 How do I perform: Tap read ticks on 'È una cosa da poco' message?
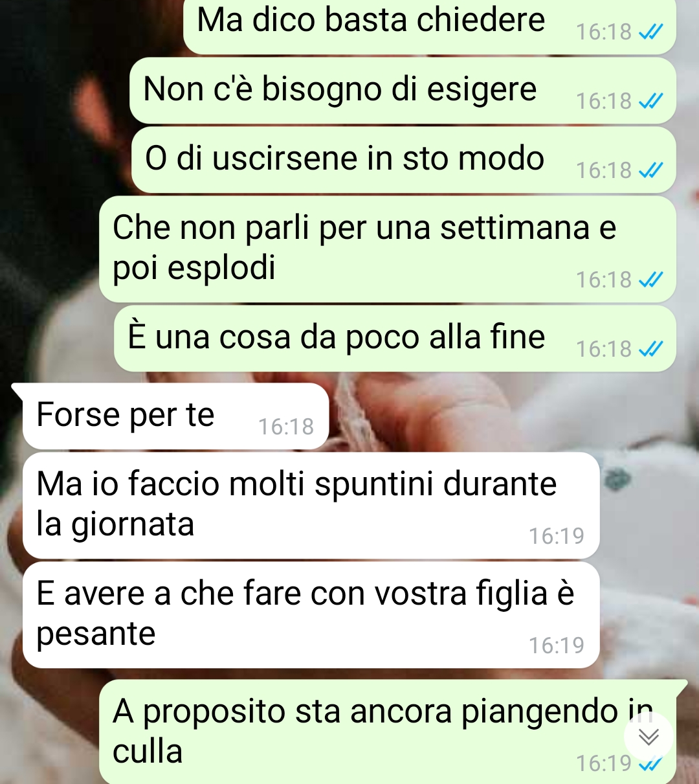coord(650,349)
